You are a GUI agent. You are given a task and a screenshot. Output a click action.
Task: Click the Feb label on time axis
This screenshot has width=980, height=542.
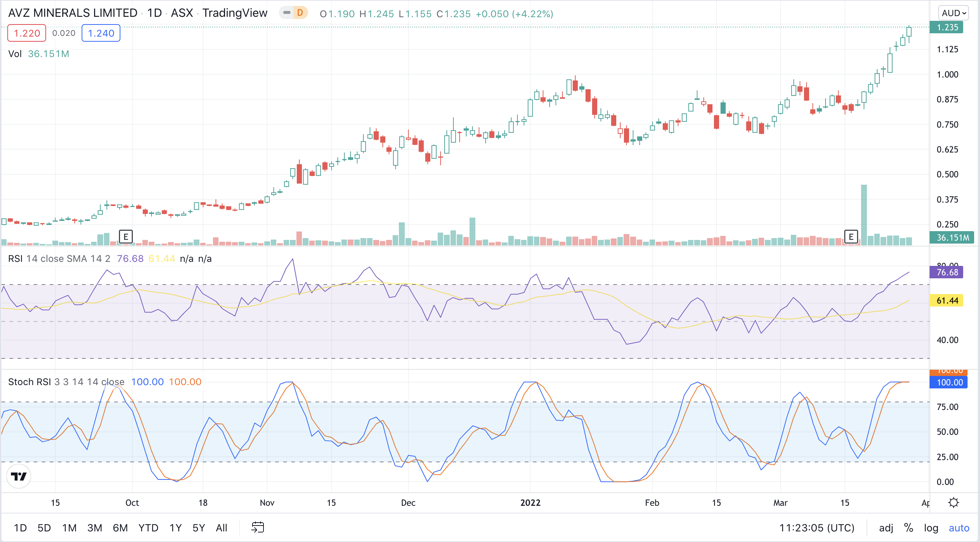pos(652,503)
